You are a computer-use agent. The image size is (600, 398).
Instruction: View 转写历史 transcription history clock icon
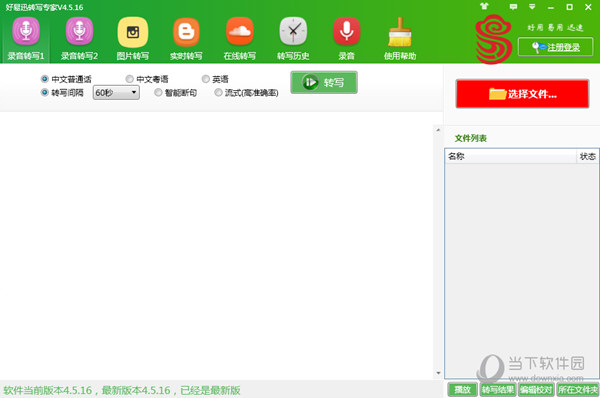(293, 39)
